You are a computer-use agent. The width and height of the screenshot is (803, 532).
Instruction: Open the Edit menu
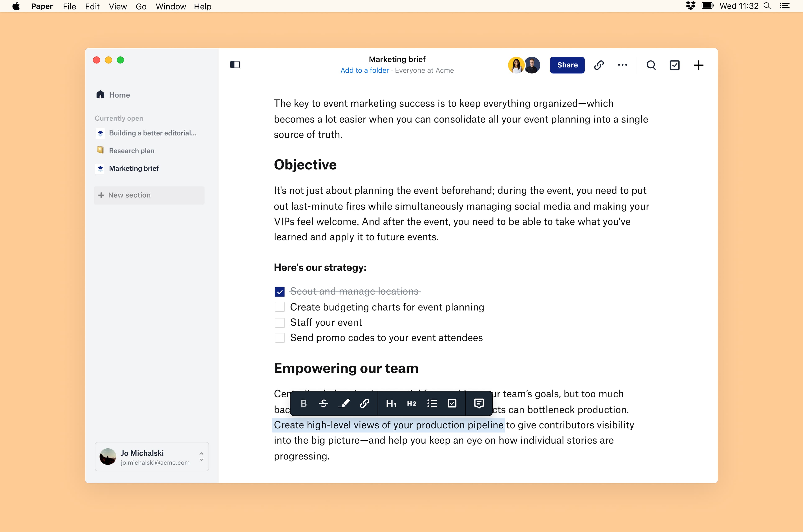[92, 6]
